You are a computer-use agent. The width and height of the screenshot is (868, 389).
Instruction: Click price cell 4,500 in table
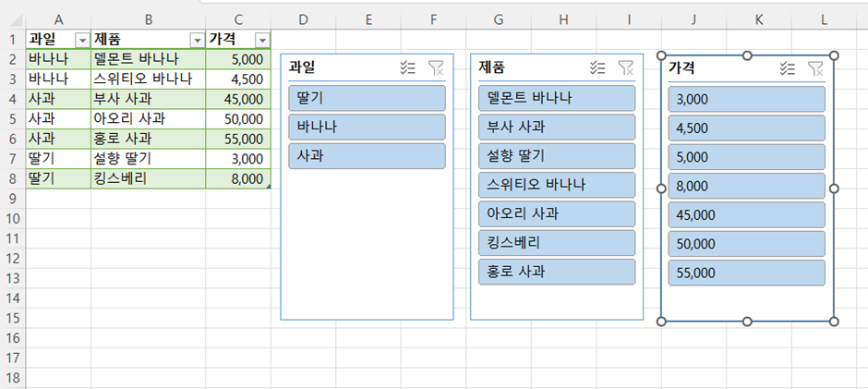[x=238, y=79]
